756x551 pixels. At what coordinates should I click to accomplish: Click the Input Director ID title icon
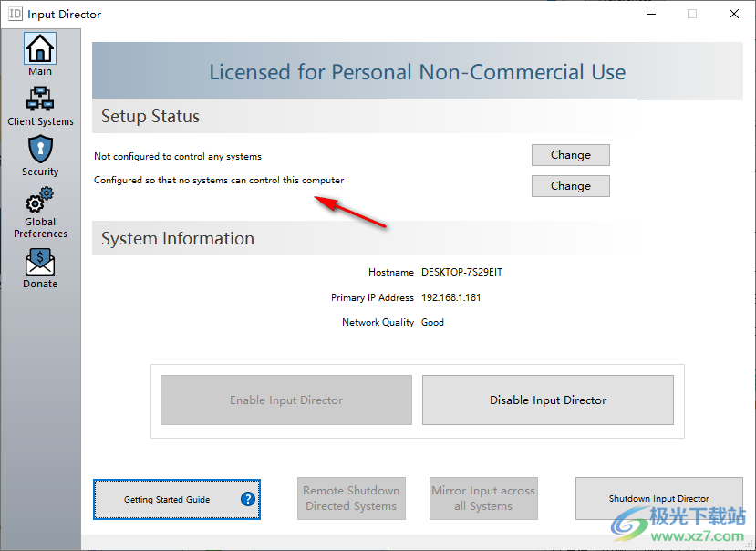pyautogui.click(x=16, y=14)
